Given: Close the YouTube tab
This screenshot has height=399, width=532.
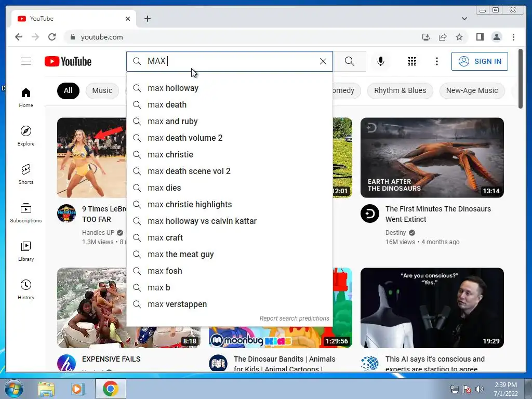Looking at the screenshot, I should click(x=128, y=19).
